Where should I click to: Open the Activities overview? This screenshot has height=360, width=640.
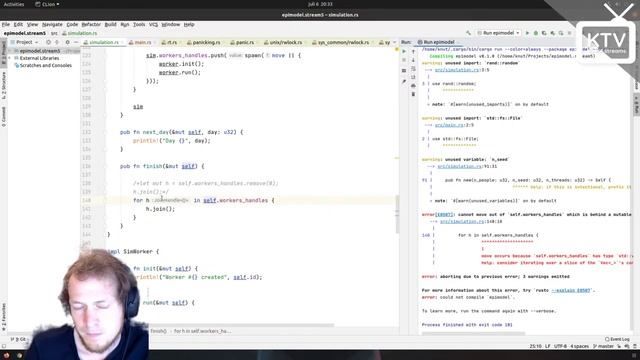tap(14, 4)
